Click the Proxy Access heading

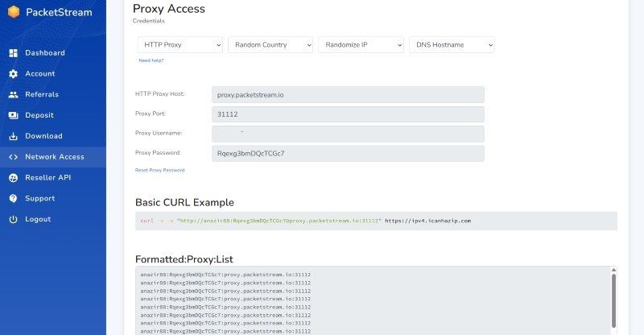(169, 9)
